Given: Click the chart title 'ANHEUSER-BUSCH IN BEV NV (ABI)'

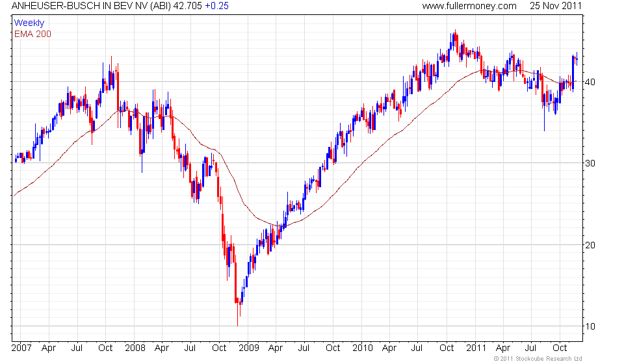Looking at the screenshot, I should tap(92, 6).
